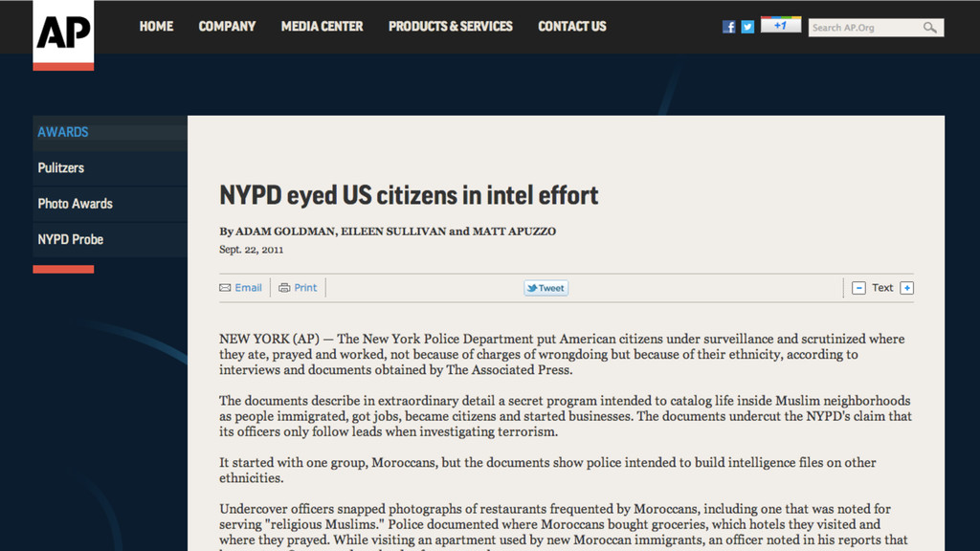
Task: Increase text size with plus button
Action: click(x=907, y=287)
